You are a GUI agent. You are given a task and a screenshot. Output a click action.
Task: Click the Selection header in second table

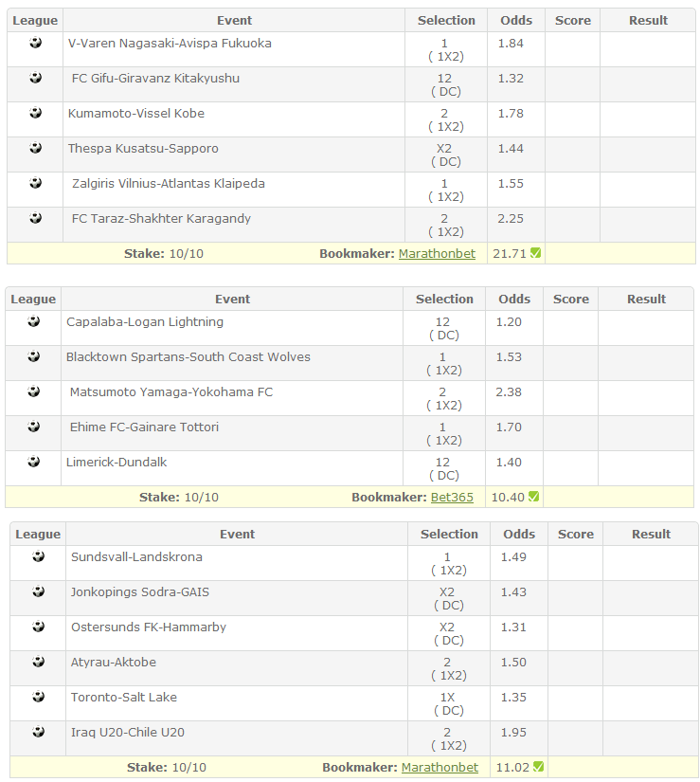(x=444, y=300)
